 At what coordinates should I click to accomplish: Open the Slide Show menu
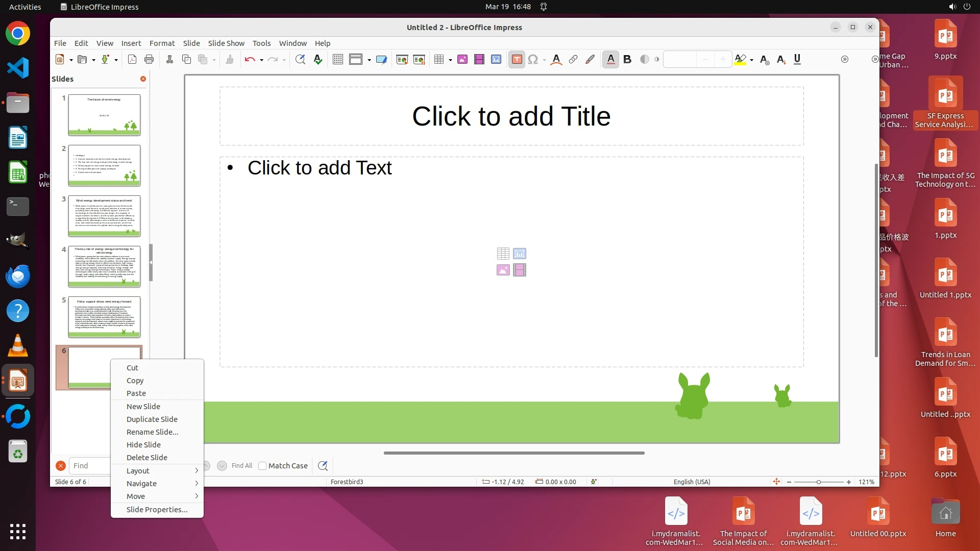click(x=226, y=43)
